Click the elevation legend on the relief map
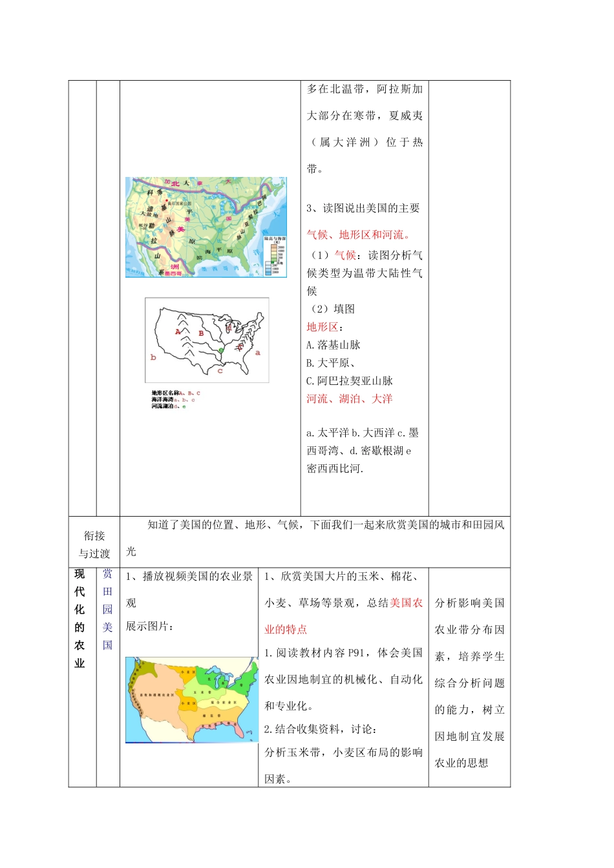The width and height of the screenshot is (614, 868). pyautogui.click(x=275, y=256)
